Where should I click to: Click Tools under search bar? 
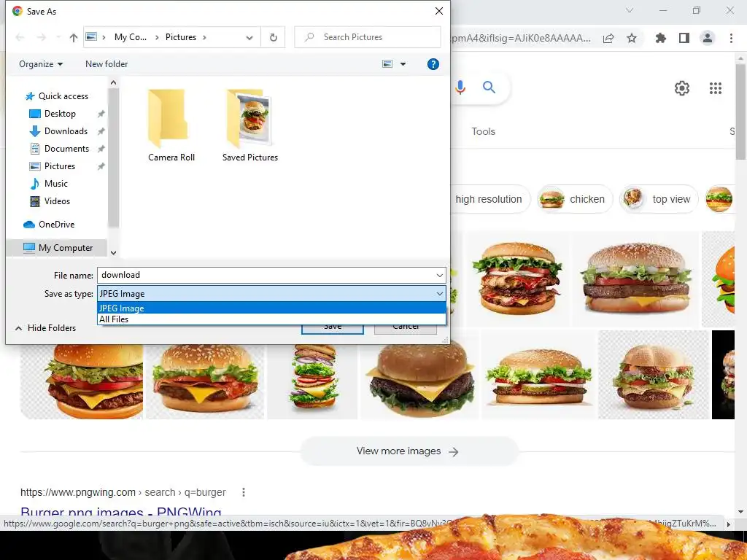tap(483, 131)
